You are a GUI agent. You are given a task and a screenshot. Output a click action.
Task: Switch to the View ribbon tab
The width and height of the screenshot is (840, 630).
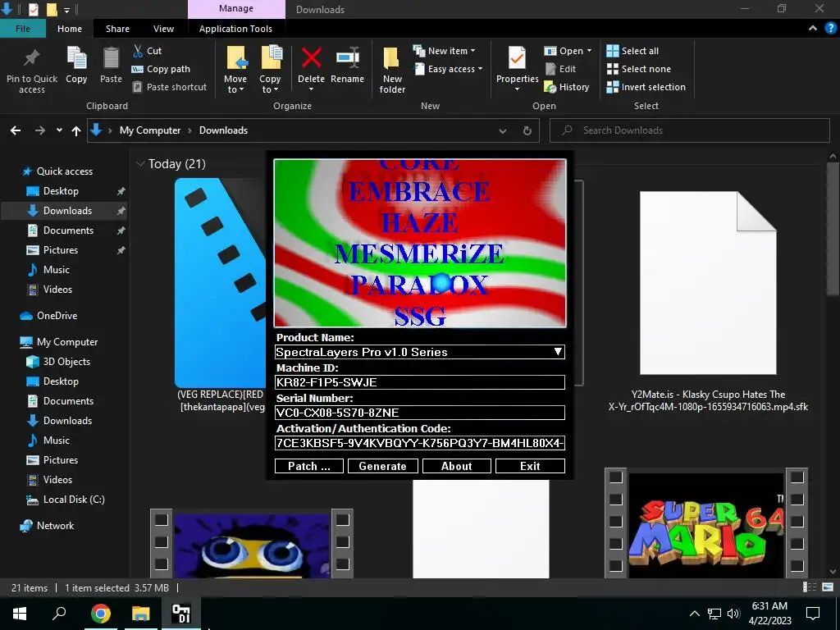(x=163, y=29)
